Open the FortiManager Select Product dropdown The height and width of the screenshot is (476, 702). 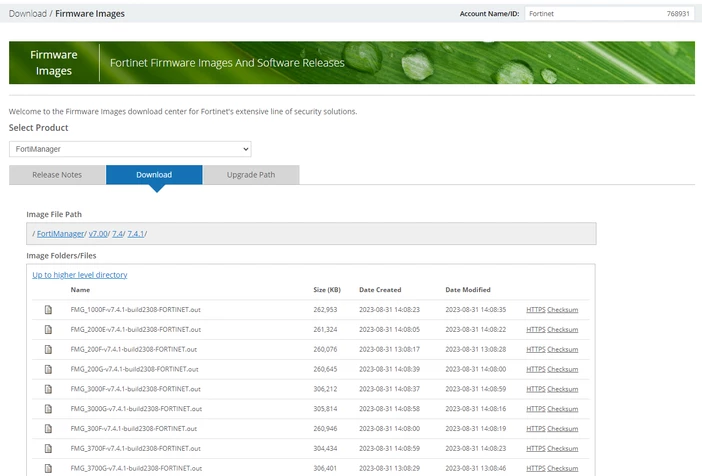pos(130,149)
